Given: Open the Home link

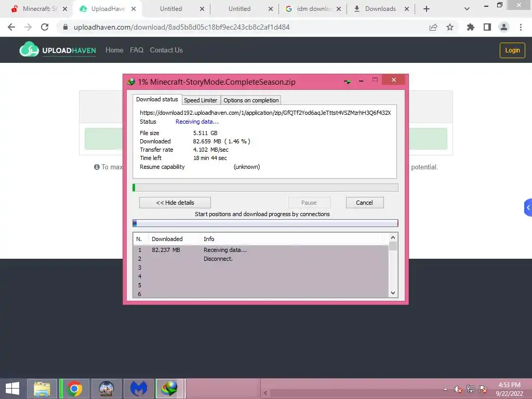Looking at the screenshot, I should (114, 50).
